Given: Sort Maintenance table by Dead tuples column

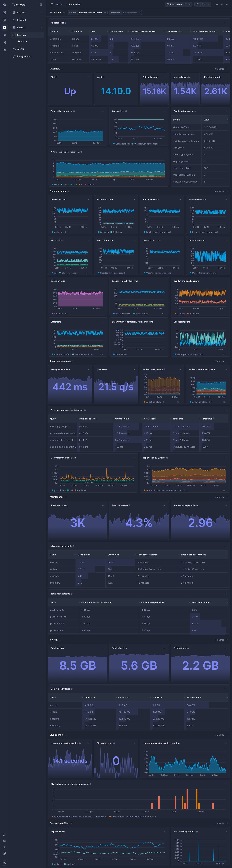Looking at the screenshot, I should 84,555.
